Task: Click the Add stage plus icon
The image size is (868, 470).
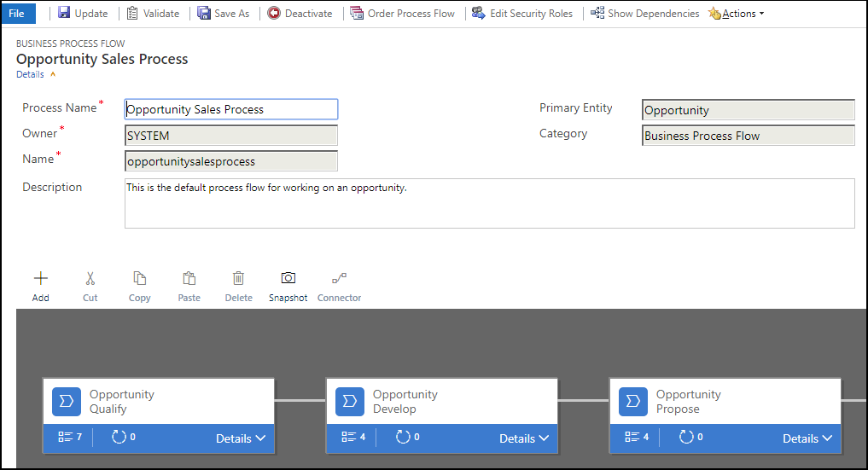Action: [40, 279]
